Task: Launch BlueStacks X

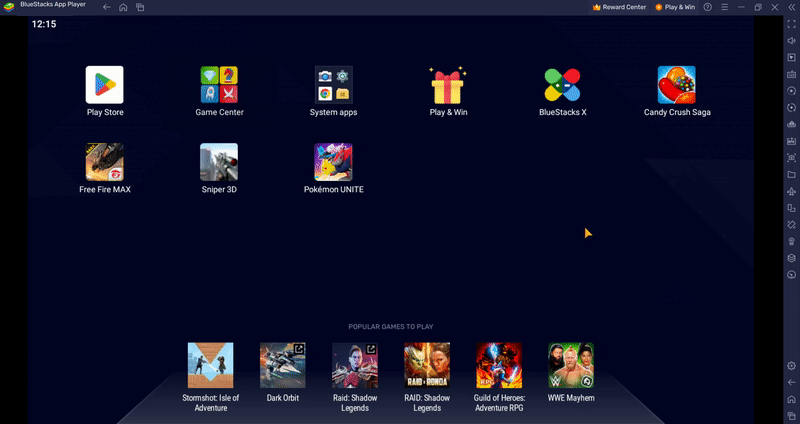Action: [562, 85]
